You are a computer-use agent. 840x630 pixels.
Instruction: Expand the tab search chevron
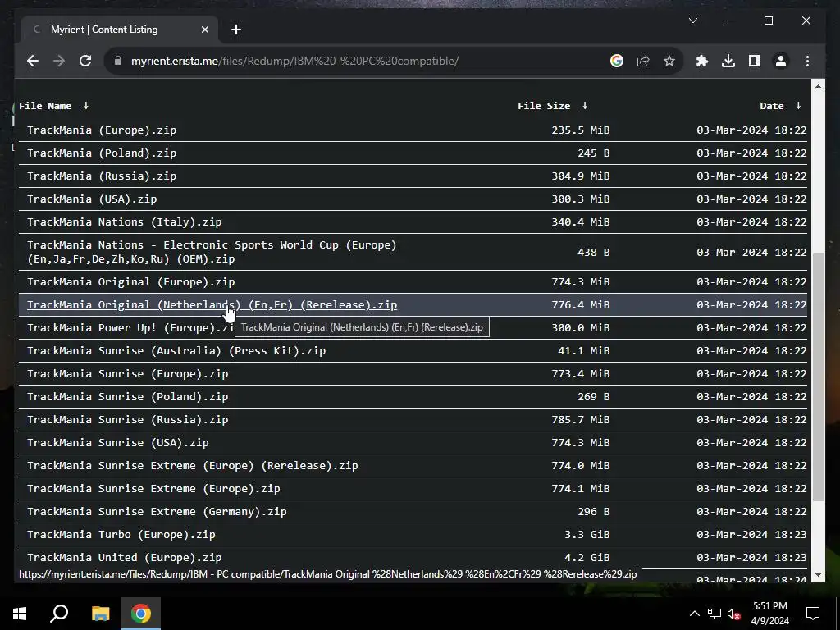pos(692,21)
